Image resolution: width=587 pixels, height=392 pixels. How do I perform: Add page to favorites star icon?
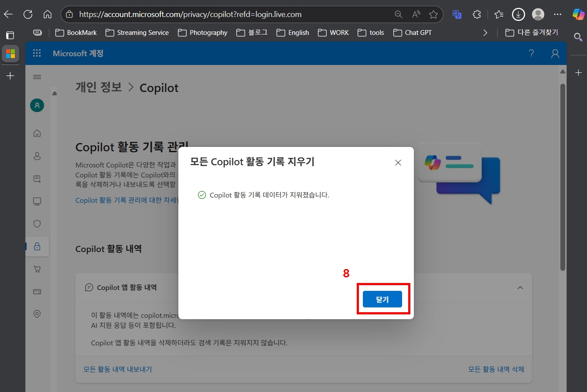[433, 14]
